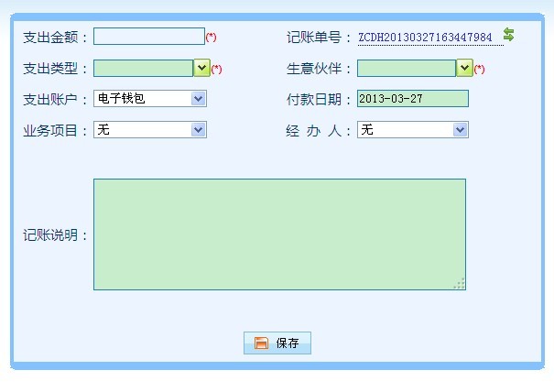Open the 经办人 dropdown list
This screenshot has width=554, height=392.
click(413, 130)
